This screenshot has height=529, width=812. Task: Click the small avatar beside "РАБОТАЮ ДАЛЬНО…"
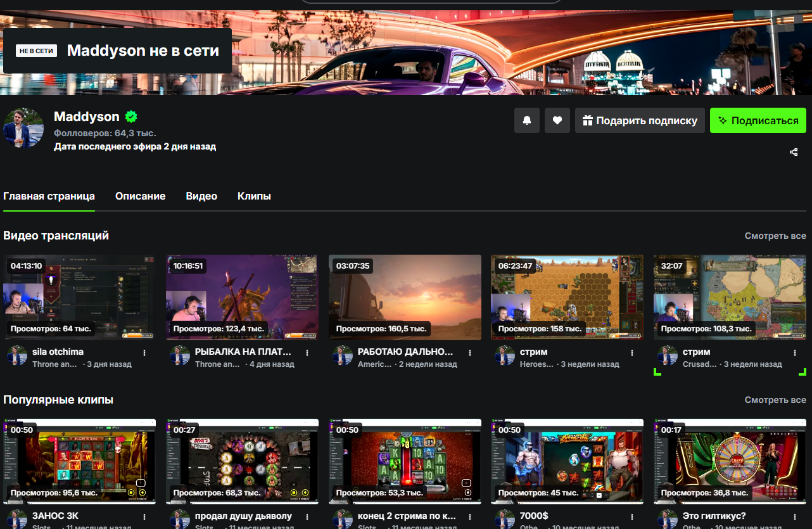[343, 355]
